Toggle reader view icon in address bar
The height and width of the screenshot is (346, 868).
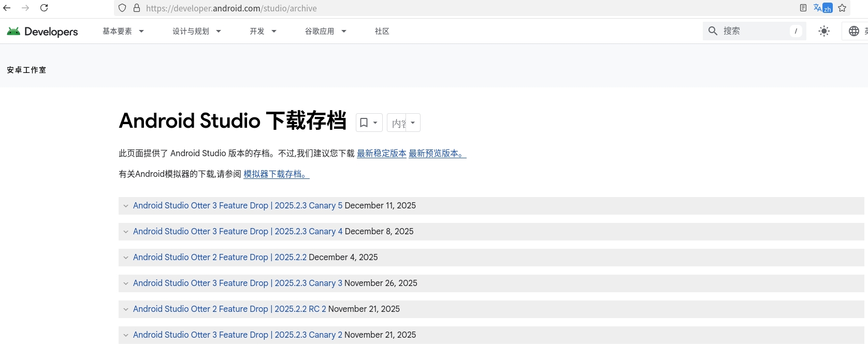click(803, 8)
